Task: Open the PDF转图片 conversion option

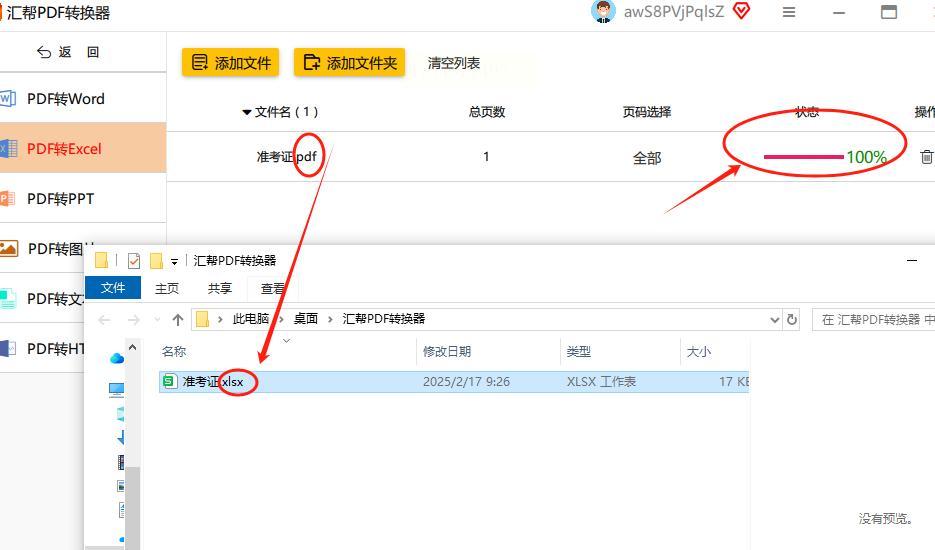Action: click(x=45, y=249)
